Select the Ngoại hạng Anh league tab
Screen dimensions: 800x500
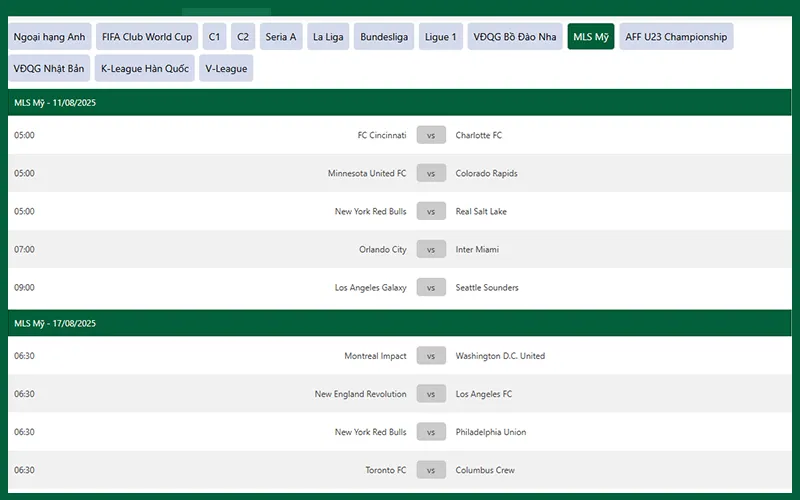coord(50,37)
